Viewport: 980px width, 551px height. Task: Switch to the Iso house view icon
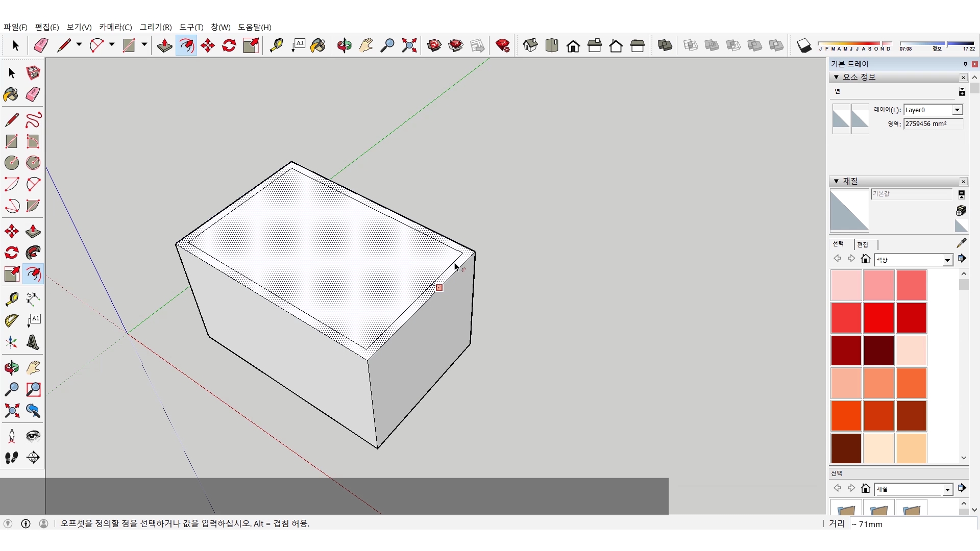tap(530, 45)
